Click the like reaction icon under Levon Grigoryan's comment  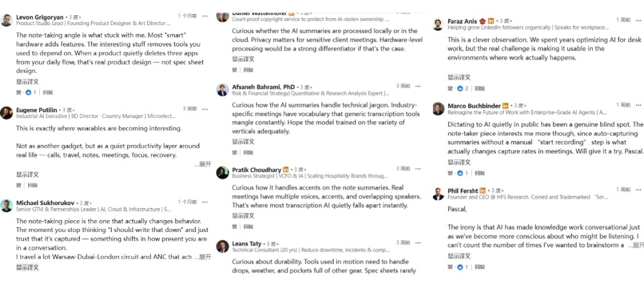(29, 92)
